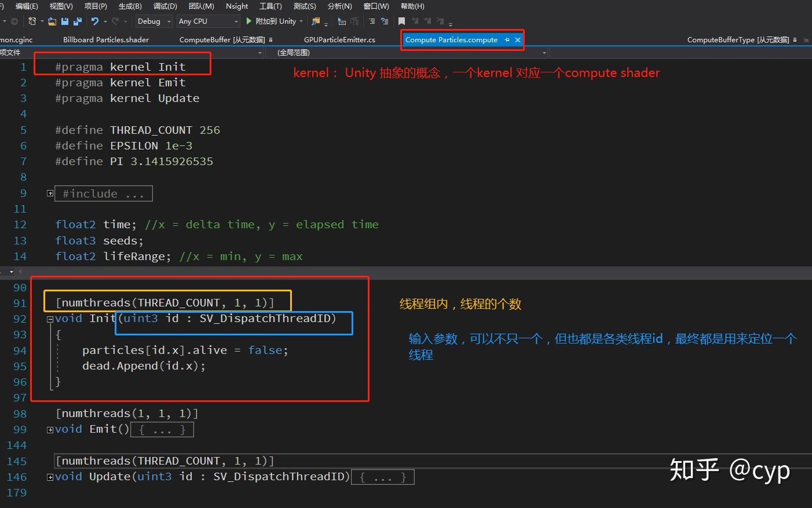Click the '#define THREAD_COUNT 256' line
The height and width of the screenshot is (508, 812).
click(138, 130)
